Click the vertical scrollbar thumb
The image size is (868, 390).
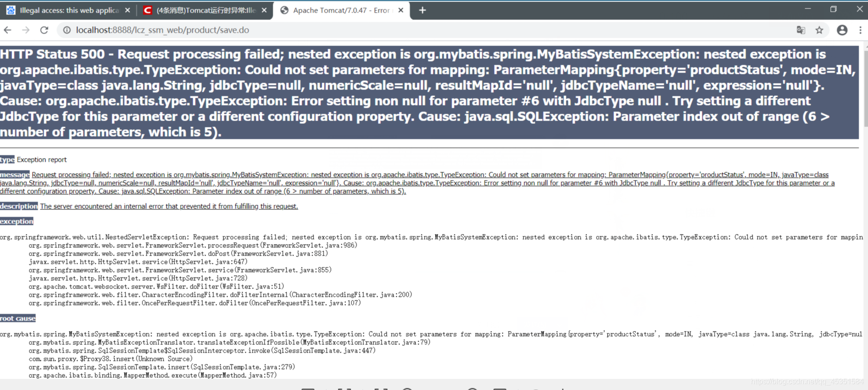(865, 88)
